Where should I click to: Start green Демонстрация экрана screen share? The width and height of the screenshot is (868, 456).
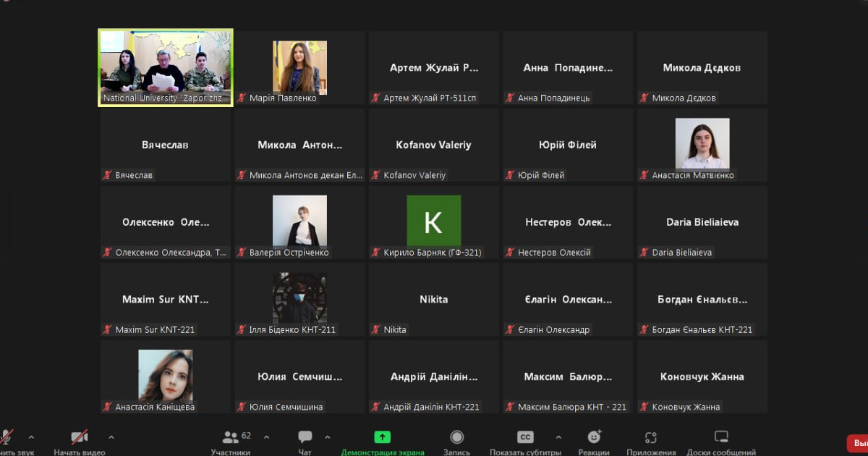pyautogui.click(x=382, y=437)
